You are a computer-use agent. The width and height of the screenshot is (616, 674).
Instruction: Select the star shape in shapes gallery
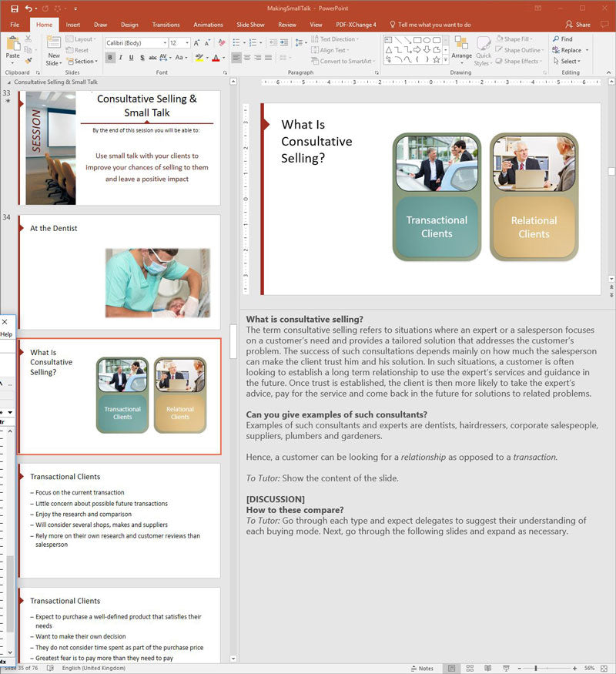437,60
